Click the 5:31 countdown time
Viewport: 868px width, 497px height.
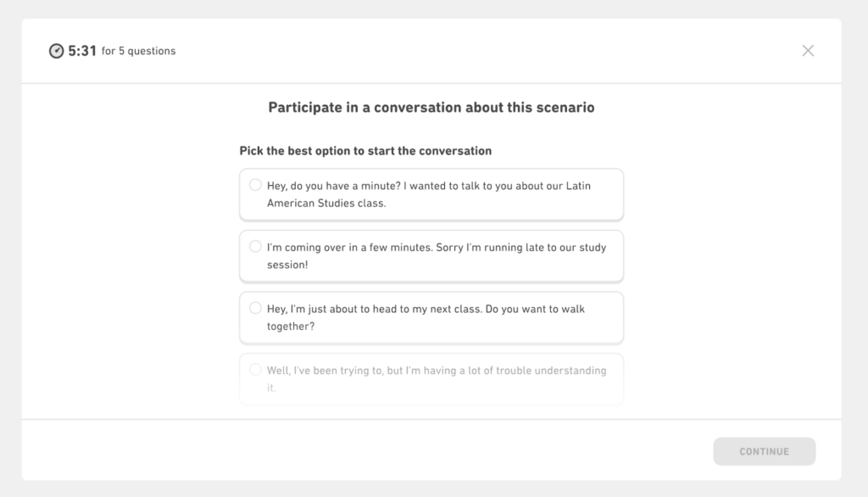pyautogui.click(x=82, y=51)
